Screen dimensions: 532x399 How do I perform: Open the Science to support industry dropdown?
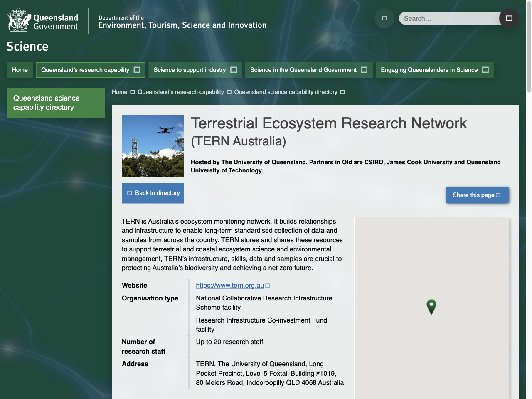coord(234,70)
